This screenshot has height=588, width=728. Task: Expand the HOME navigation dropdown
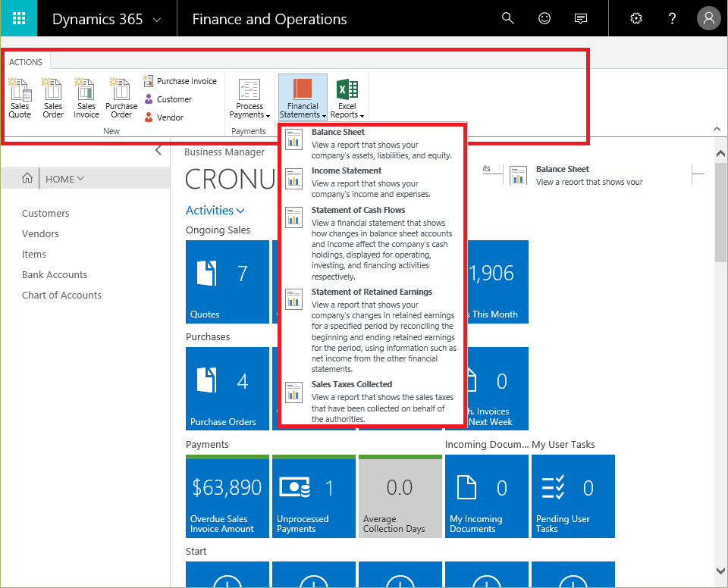coord(64,179)
